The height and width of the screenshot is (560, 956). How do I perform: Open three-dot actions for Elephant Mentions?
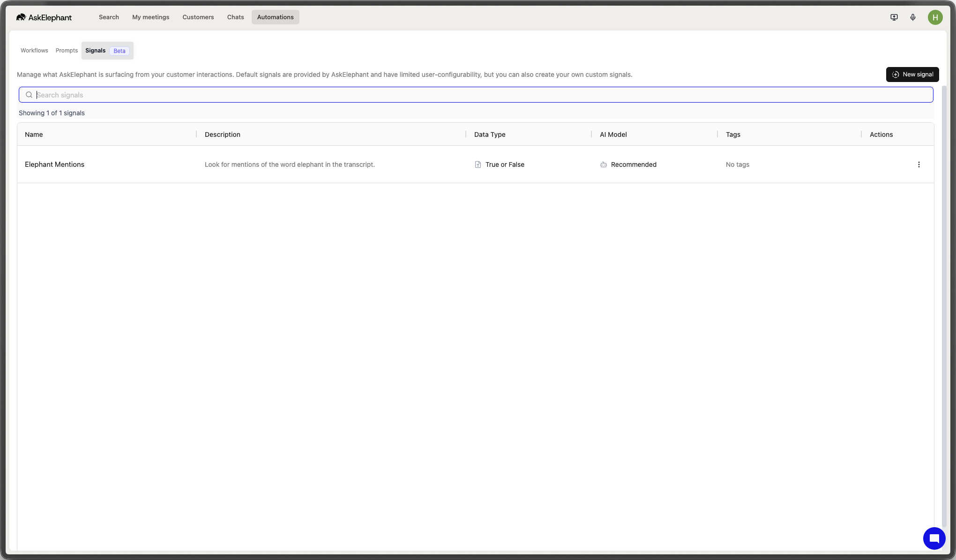tap(919, 164)
